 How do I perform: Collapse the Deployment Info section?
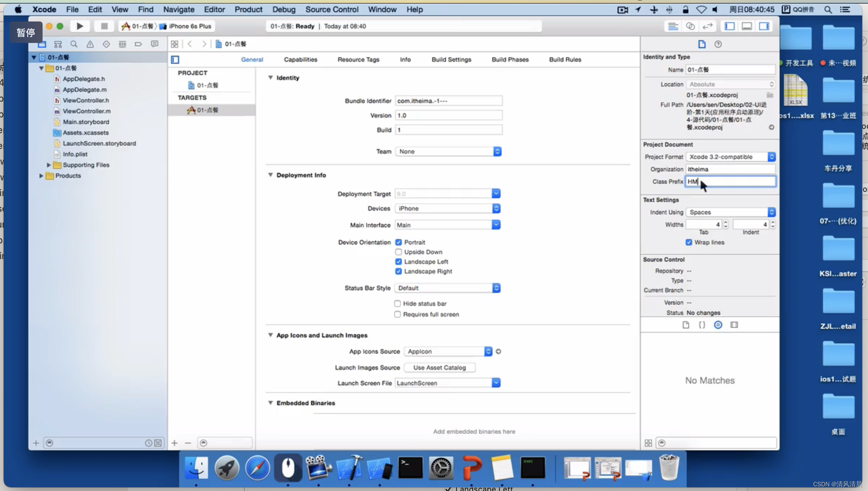tap(270, 175)
